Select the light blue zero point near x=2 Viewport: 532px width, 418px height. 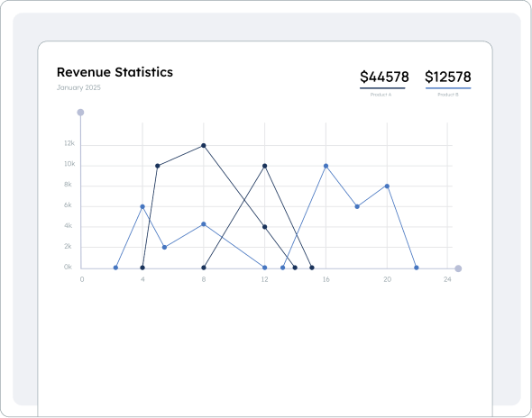point(115,268)
